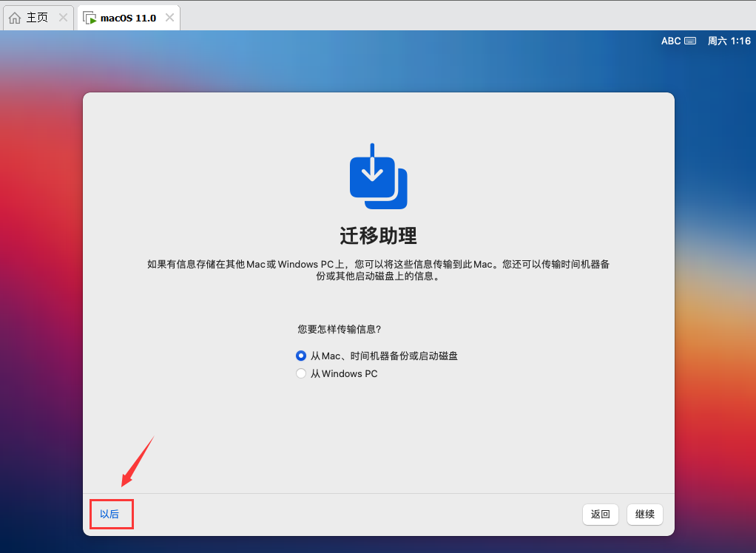The image size is (756, 553).
Task: Switch to the 主页 tab
Action: pyautogui.click(x=38, y=18)
